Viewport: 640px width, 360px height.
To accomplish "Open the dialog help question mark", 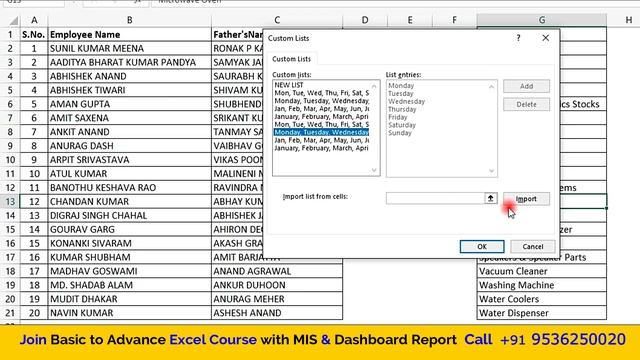I will pos(518,38).
